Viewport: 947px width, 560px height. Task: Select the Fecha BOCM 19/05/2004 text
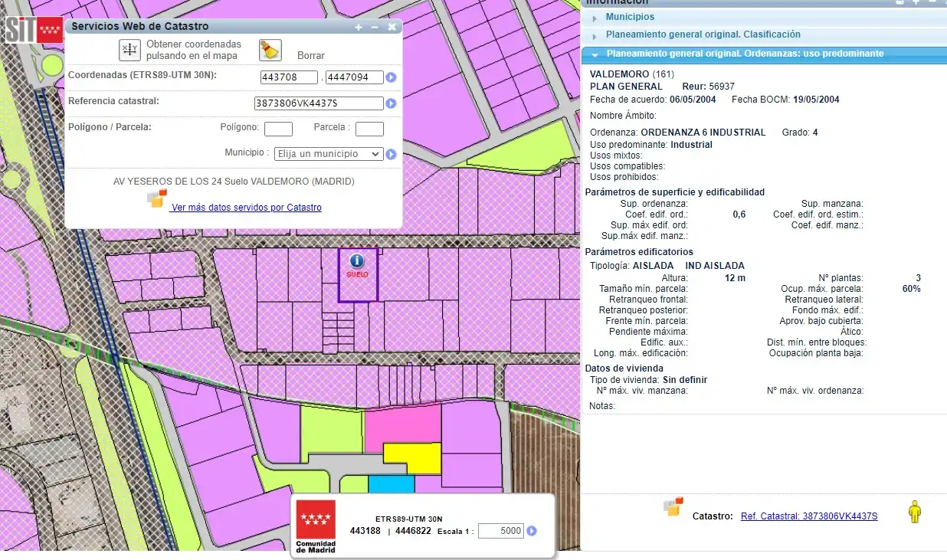pos(785,100)
